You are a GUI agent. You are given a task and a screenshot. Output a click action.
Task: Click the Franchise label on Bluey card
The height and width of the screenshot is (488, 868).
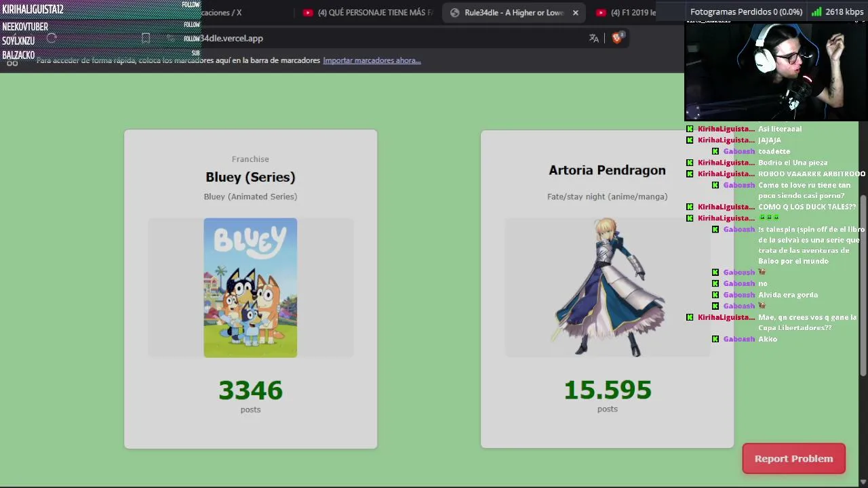point(250,159)
